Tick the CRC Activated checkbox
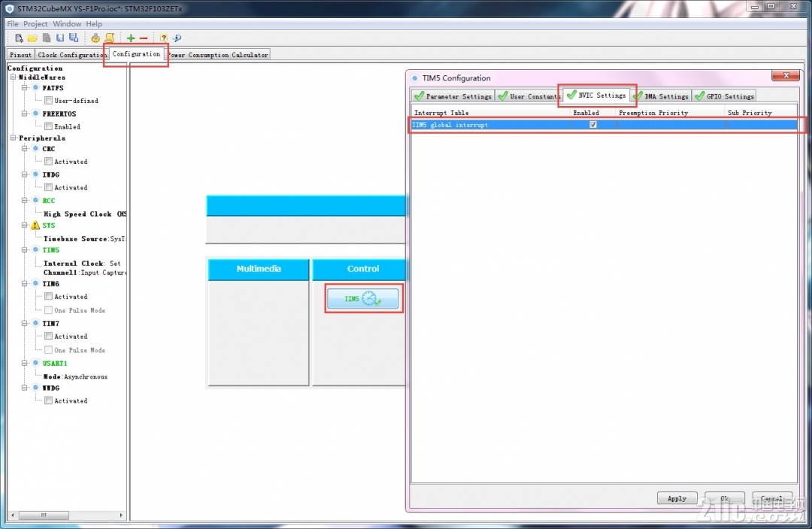The image size is (812, 529). 48,161
